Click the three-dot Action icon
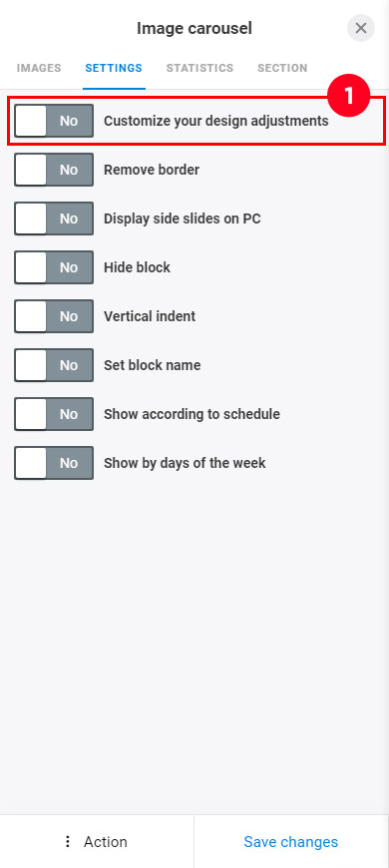The height and width of the screenshot is (868, 389). pyautogui.click(x=68, y=841)
